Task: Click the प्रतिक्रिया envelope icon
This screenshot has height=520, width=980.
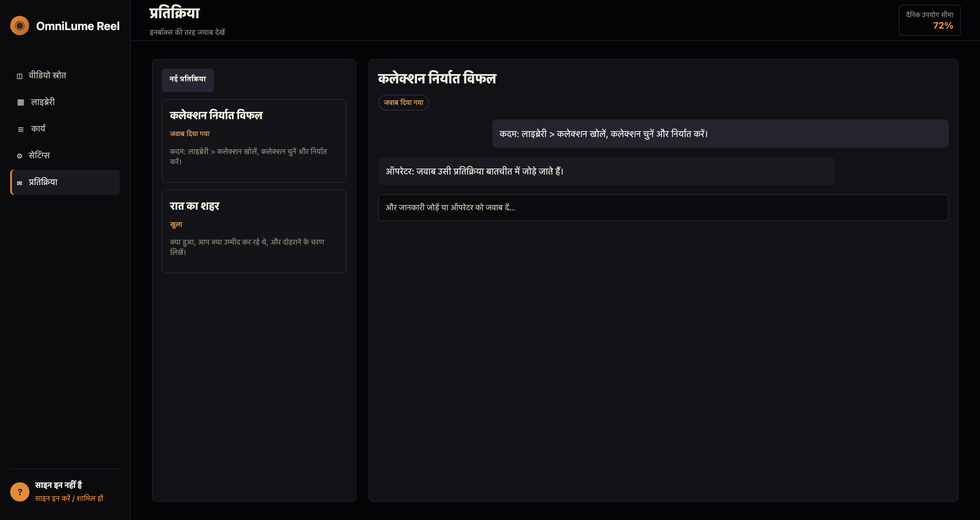Action: 20,183
